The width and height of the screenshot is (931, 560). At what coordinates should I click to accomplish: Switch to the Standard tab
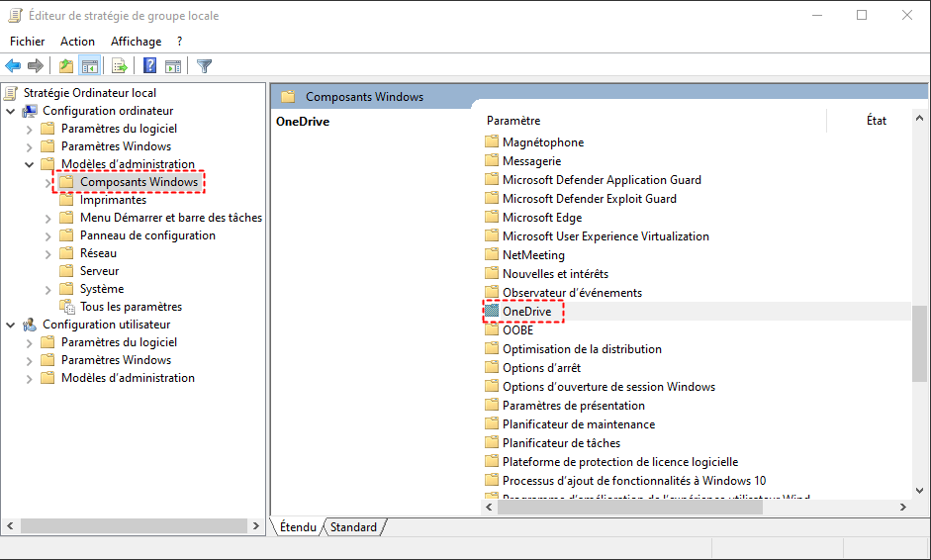(354, 527)
